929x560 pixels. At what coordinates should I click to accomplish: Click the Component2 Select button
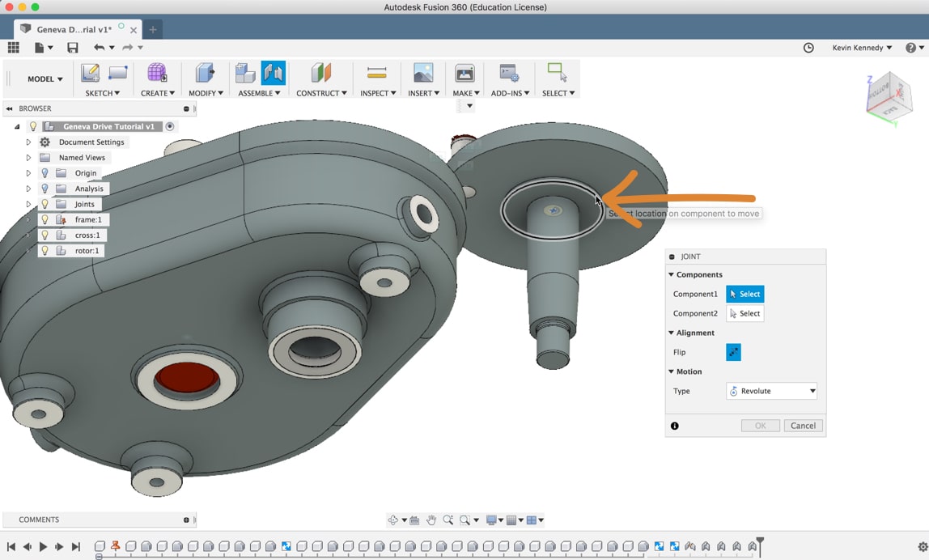744,313
